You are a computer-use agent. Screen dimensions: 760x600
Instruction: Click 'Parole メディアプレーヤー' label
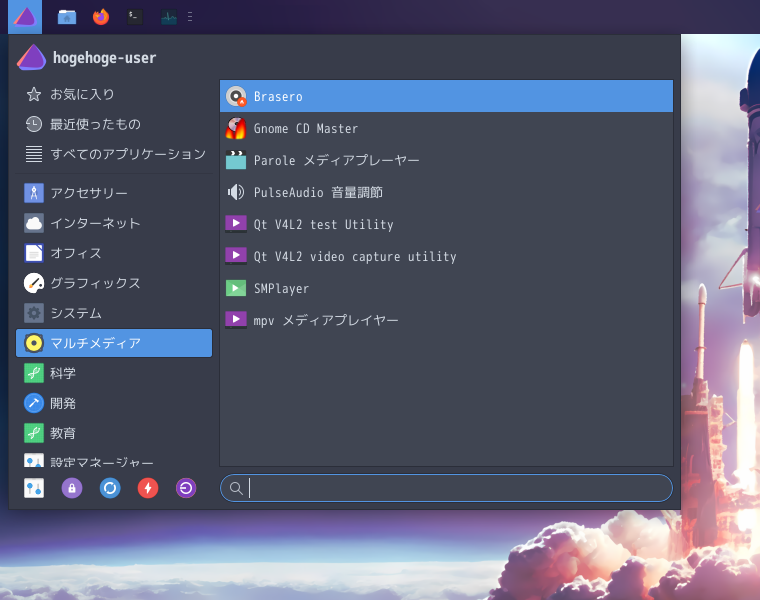(336, 160)
